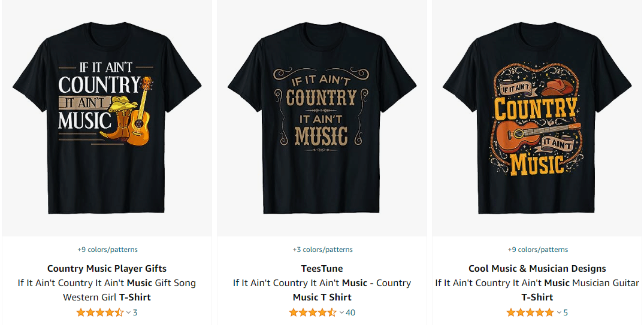644x325 pixels.
Task: Expand rating chevron next to 40 reviews
Action: coord(341,312)
